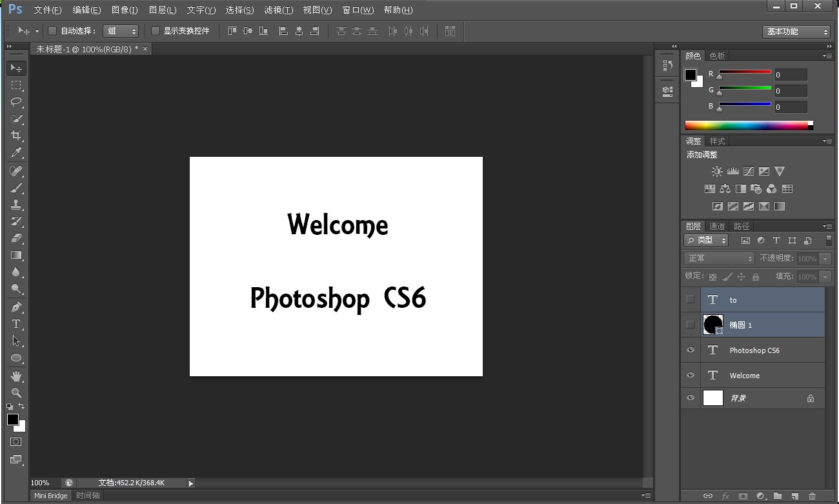The image size is (839, 504).
Task: Open the 组 auto-select dropdown
Action: click(x=121, y=31)
